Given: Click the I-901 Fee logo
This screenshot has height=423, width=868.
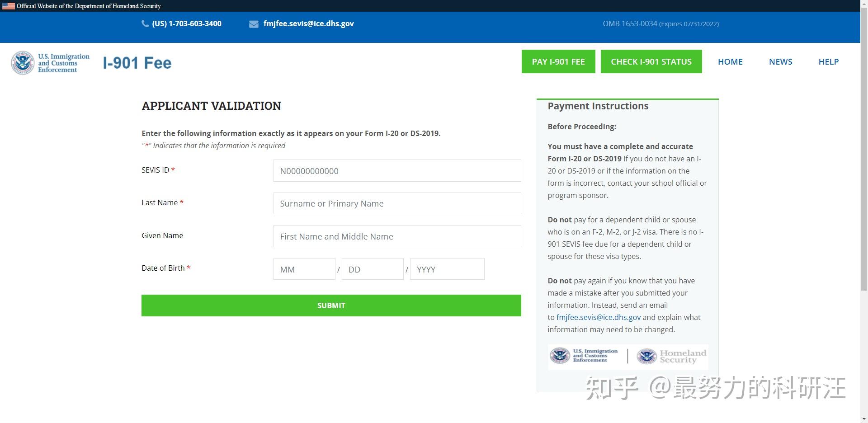Looking at the screenshot, I should [137, 62].
